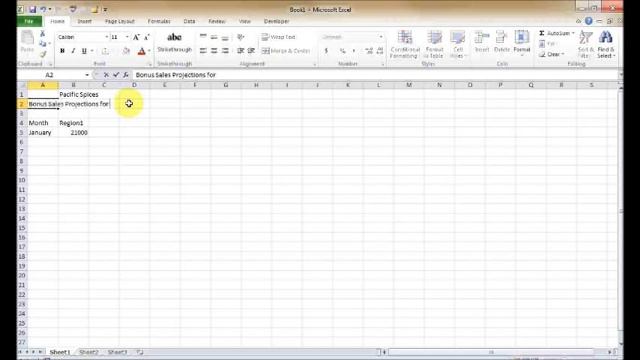This screenshot has height=360, width=640.
Task: Toggle Underline formatting
Action: click(84, 51)
